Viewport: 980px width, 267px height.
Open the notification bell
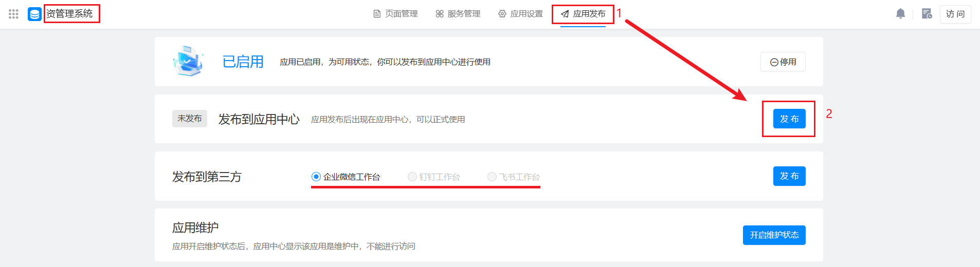coord(900,14)
